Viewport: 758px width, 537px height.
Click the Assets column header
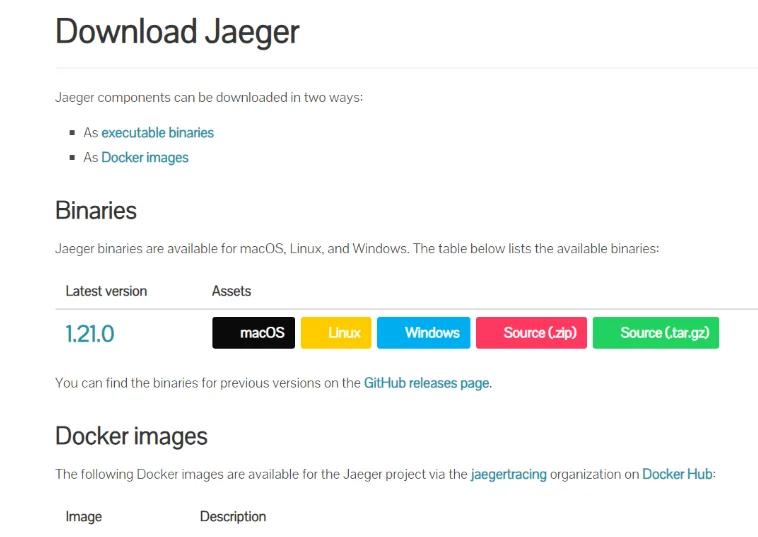(232, 291)
